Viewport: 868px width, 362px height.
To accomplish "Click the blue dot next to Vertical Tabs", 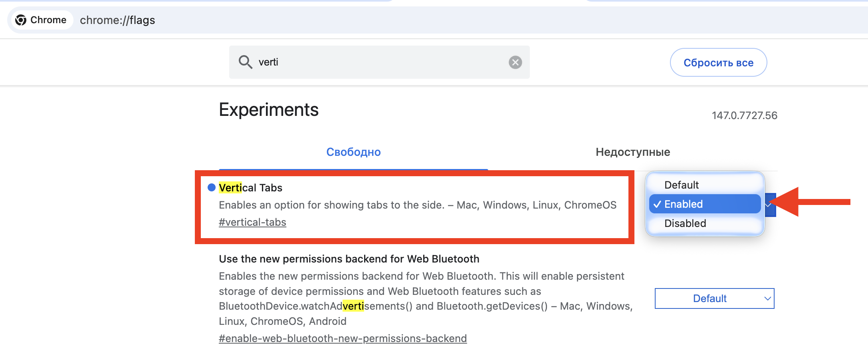I will tap(211, 187).
